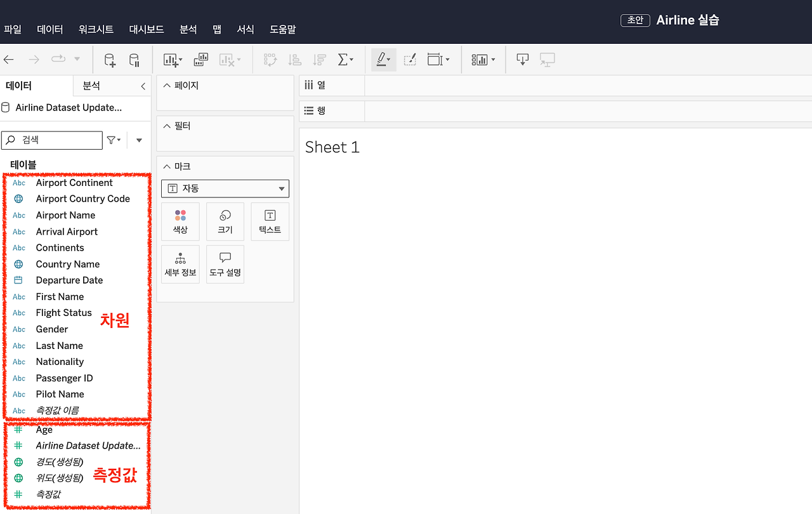The image size is (812, 514).
Task: Click the 텍스트 mark button
Action: (x=270, y=221)
